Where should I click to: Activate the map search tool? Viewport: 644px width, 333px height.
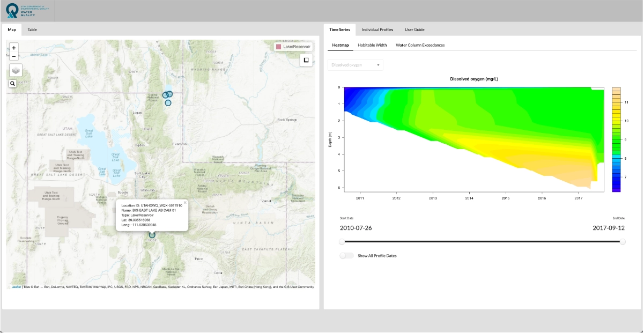12,83
